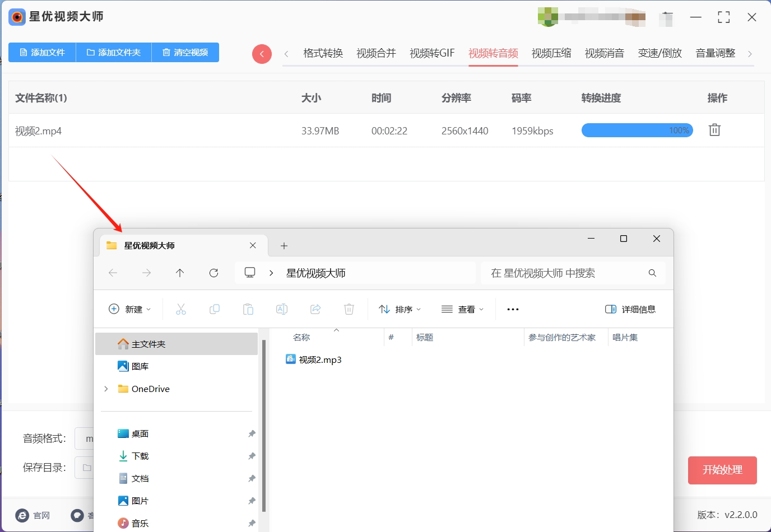Sort by the 名称 column header

(301, 337)
